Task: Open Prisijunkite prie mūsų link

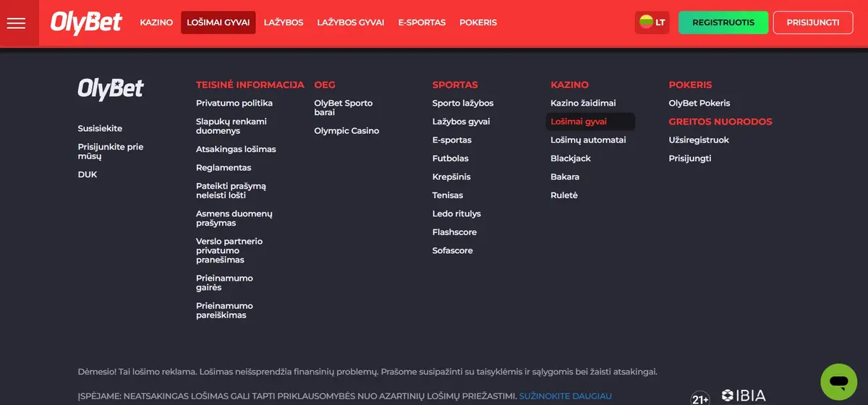Action: pos(111,152)
